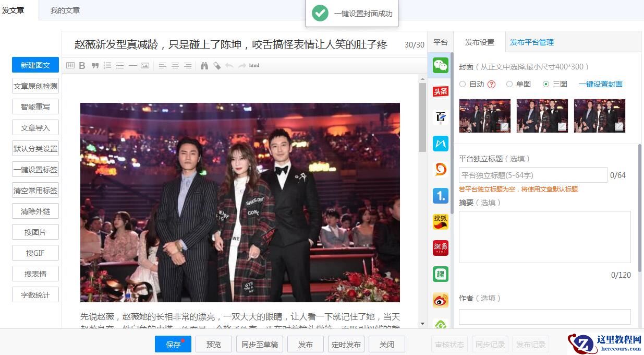
Task: Open the 搜图片 search
Action: tap(35, 232)
